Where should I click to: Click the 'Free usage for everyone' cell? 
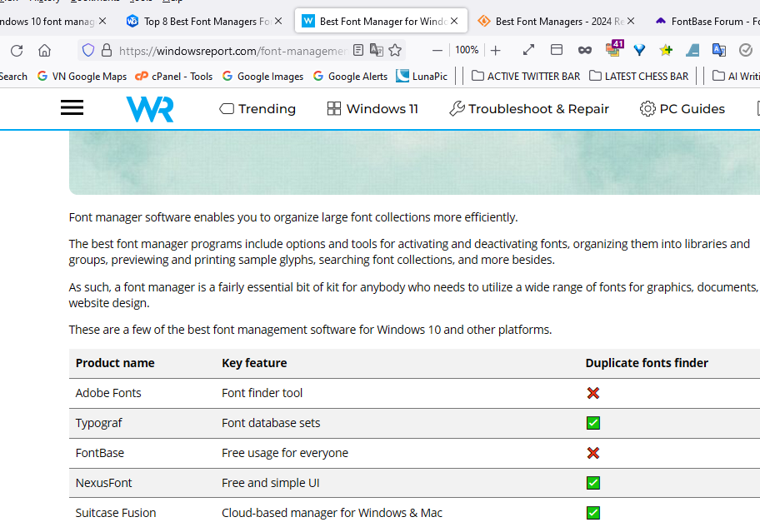point(285,453)
